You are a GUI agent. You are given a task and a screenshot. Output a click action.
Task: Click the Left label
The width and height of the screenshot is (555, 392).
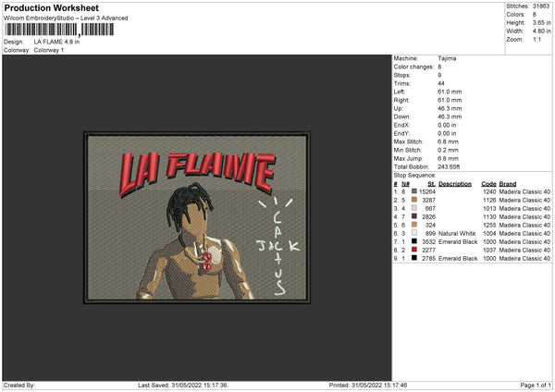(x=399, y=92)
